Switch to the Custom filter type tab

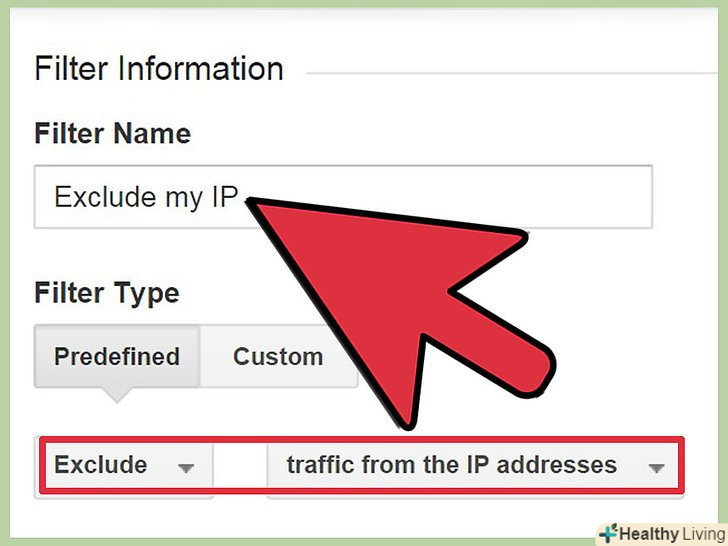[x=278, y=356]
